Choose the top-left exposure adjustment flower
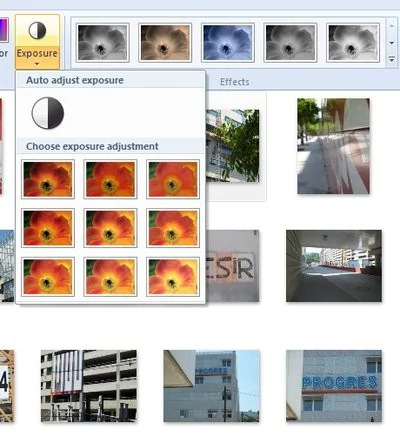Viewport: 400px width, 443px height. pos(48,179)
